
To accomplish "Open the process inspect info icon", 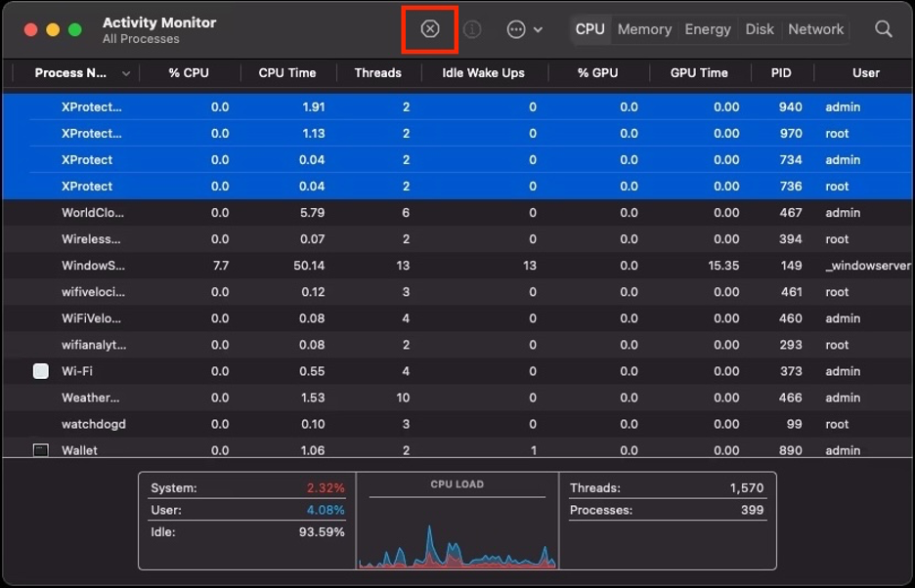I will (473, 29).
